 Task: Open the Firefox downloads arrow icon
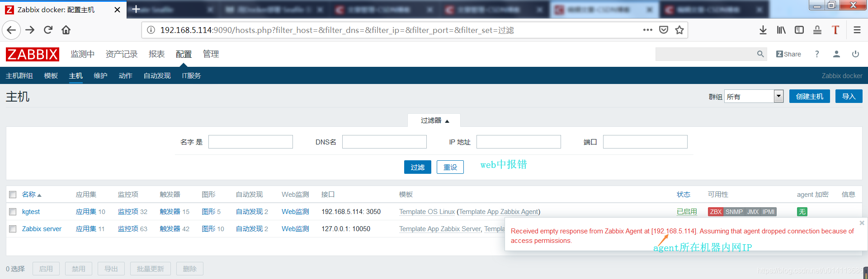[x=763, y=30]
